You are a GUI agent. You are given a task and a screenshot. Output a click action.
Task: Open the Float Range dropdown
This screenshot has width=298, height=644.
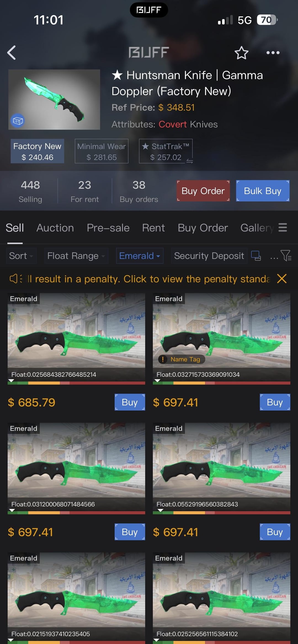(76, 256)
